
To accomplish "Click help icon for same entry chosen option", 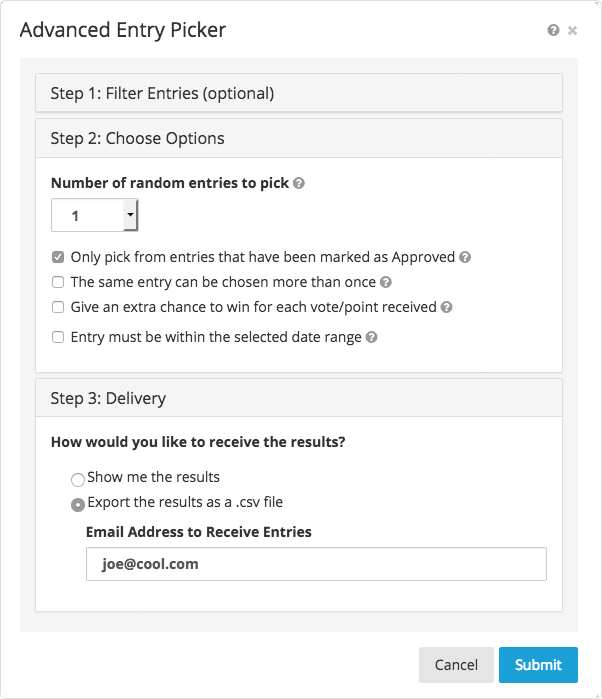I will [386, 283].
